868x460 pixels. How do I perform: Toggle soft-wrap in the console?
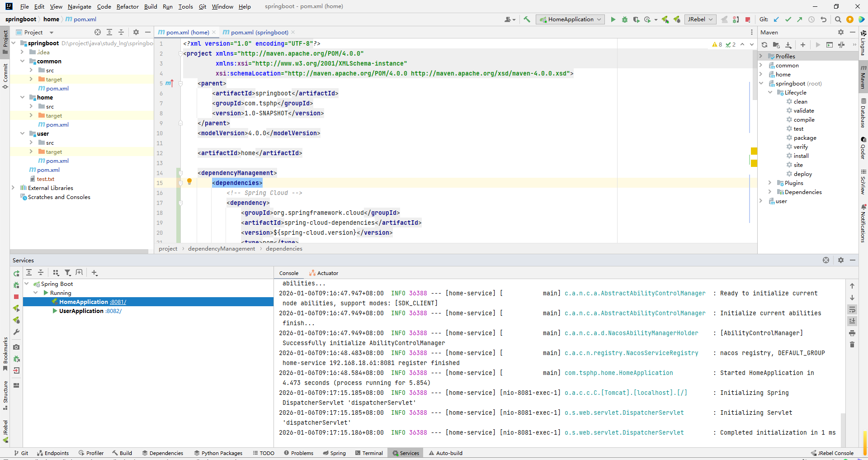852,309
